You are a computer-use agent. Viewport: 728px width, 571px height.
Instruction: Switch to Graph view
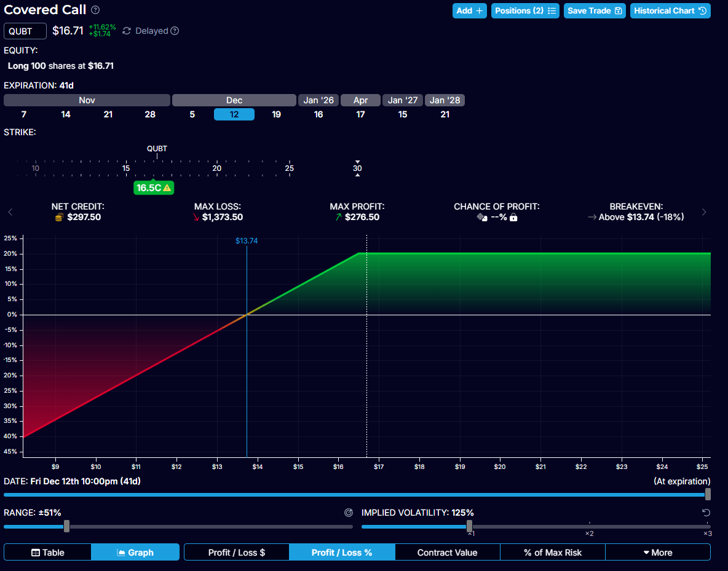135,553
